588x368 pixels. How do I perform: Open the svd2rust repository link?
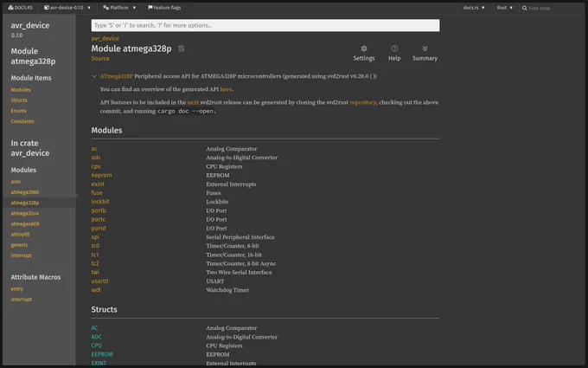362,102
